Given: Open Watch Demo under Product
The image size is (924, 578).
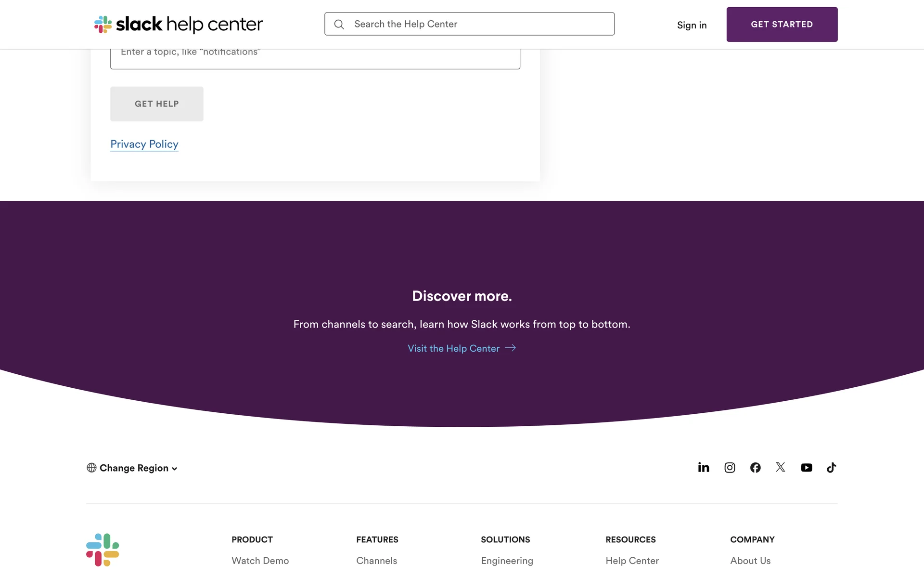Looking at the screenshot, I should click(260, 561).
